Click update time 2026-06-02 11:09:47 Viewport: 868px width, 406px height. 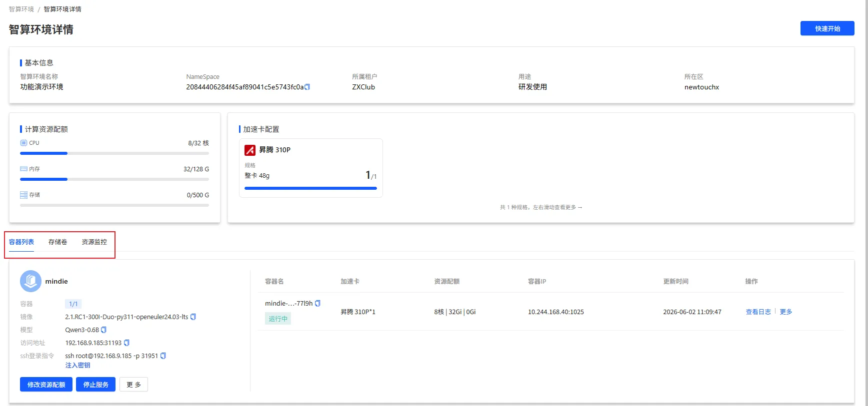[x=692, y=312]
